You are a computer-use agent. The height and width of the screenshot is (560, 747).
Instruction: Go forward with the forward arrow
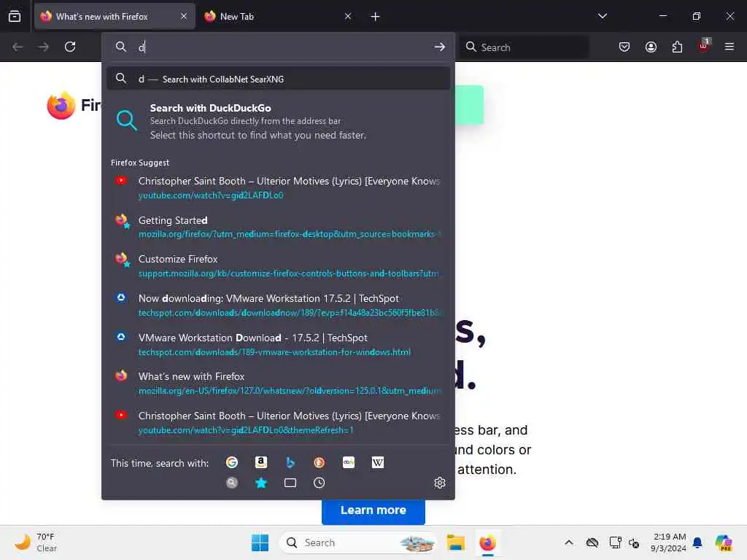tap(43, 47)
